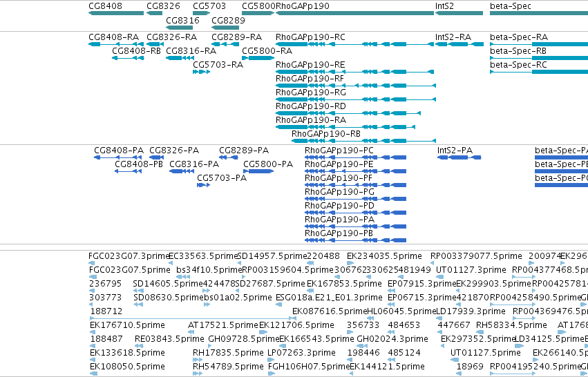This screenshot has height=377, width=588.
Task: Click the RhoGAPp190-PA protein label
Action: (340, 220)
